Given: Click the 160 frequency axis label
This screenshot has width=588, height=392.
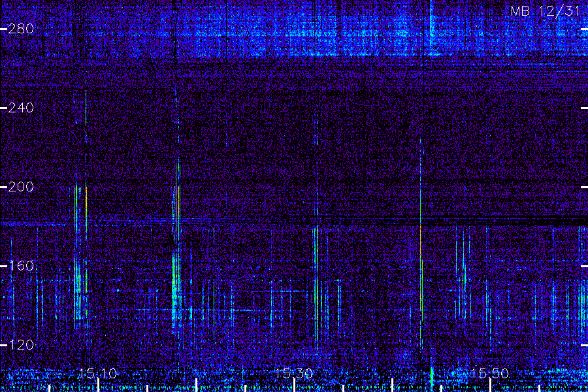Looking at the screenshot, I should point(21,266).
